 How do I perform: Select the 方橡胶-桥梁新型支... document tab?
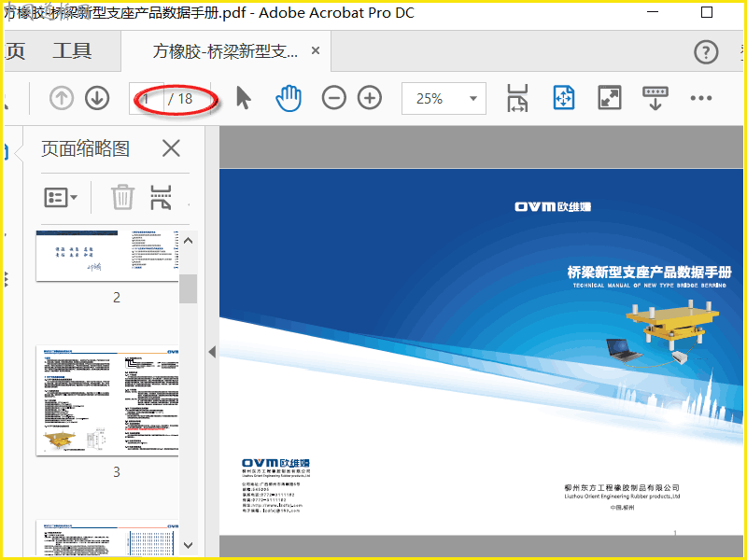(x=225, y=51)
